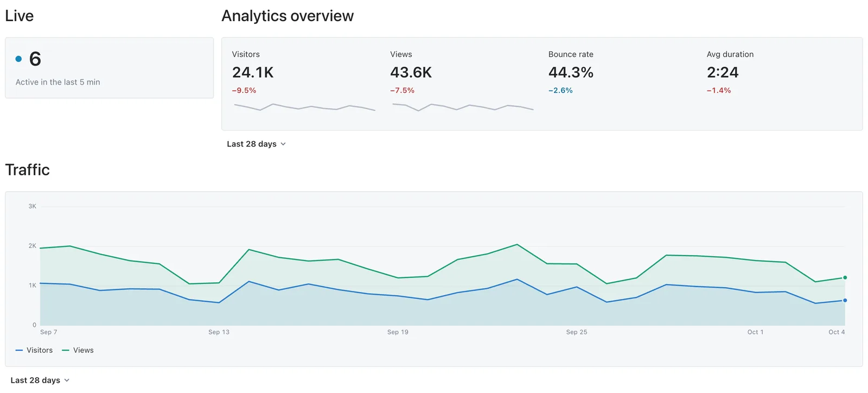868x393 pixels.
Task: Click 'Active in the last 5 min' text
Action: [x=58, y=82]
